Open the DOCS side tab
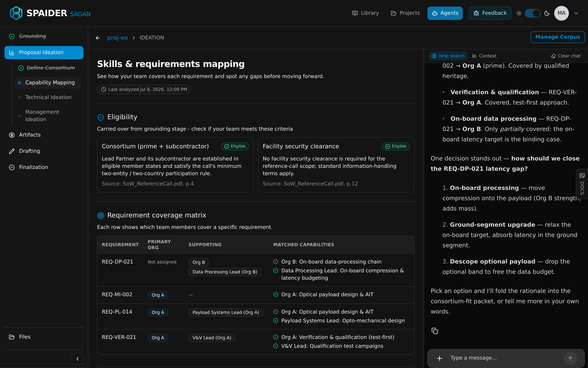 [582, 184]
